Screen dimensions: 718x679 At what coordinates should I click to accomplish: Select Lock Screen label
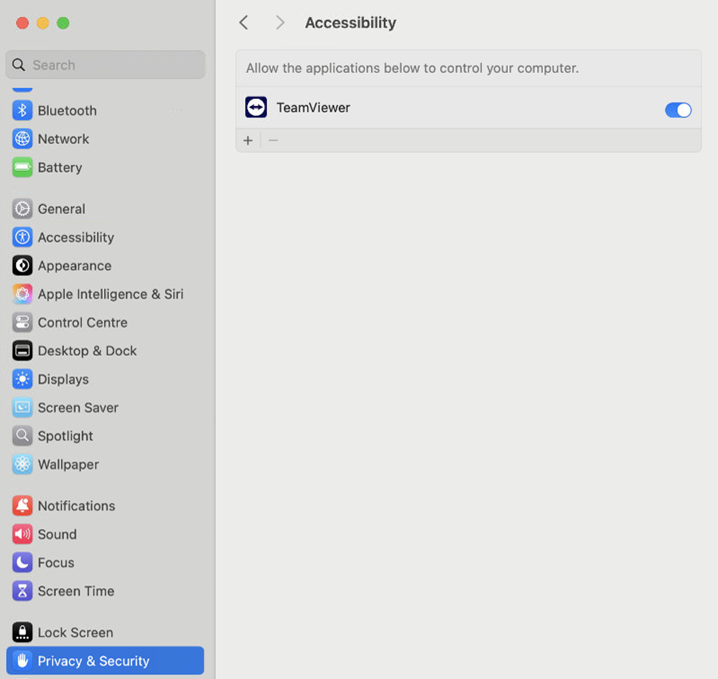point(75,633)
